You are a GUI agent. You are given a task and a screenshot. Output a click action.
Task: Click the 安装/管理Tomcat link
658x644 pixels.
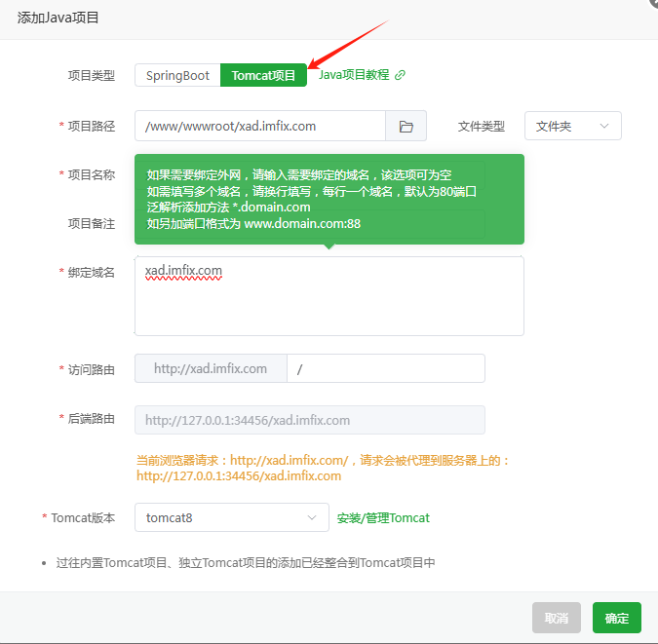(x=383, y=518)
